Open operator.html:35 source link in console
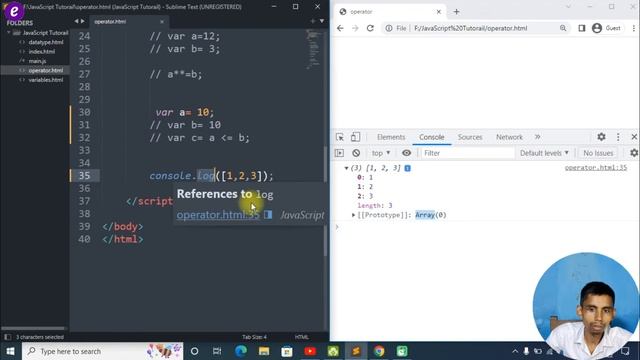 pos(596,168)
